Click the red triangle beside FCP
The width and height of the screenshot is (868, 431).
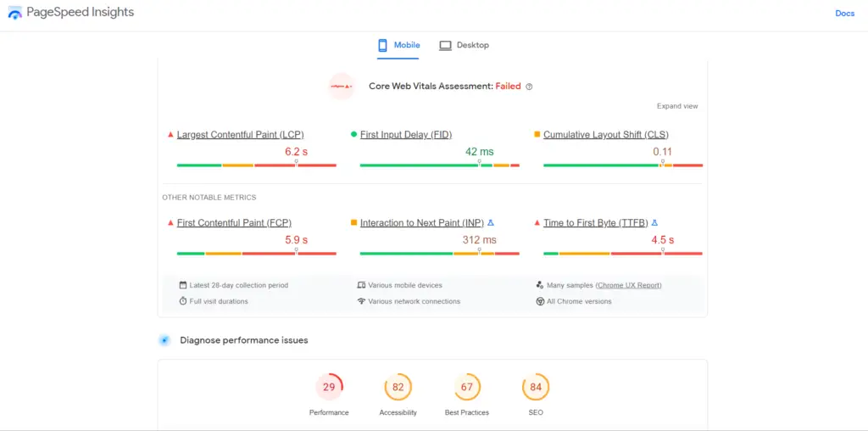(x=170, y=222)
